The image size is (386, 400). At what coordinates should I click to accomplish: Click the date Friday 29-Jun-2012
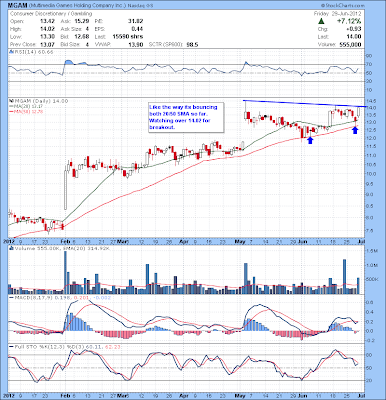click(x=338, y=14)
